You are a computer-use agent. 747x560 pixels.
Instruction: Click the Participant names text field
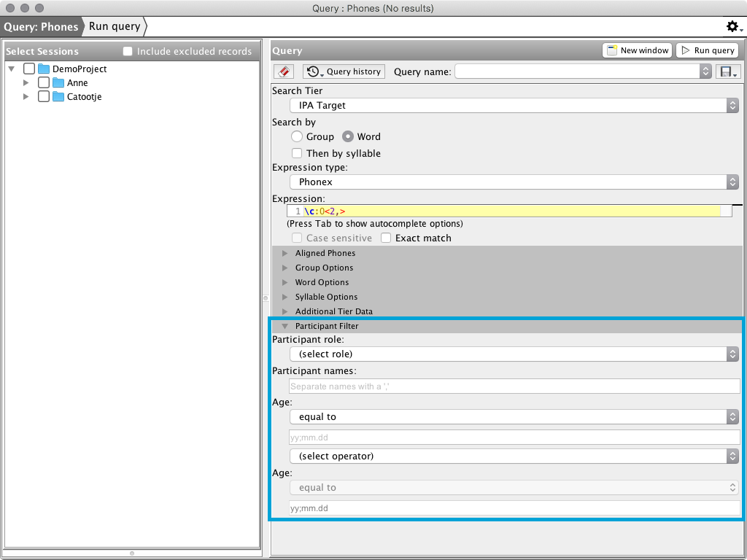[x=514, y=386]
